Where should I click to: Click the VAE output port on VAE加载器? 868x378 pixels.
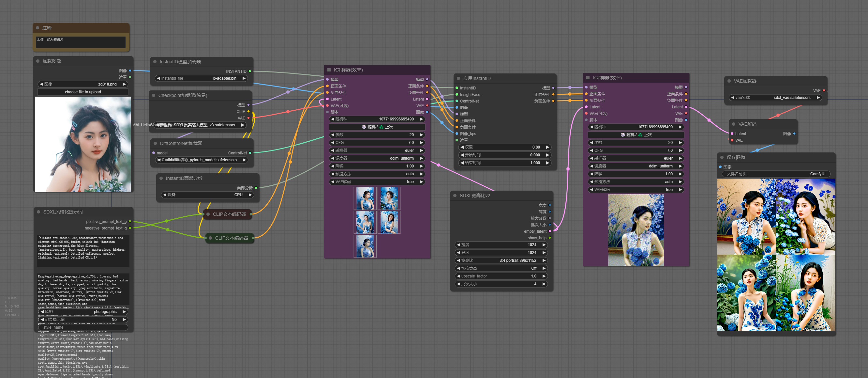pos(824,90)
